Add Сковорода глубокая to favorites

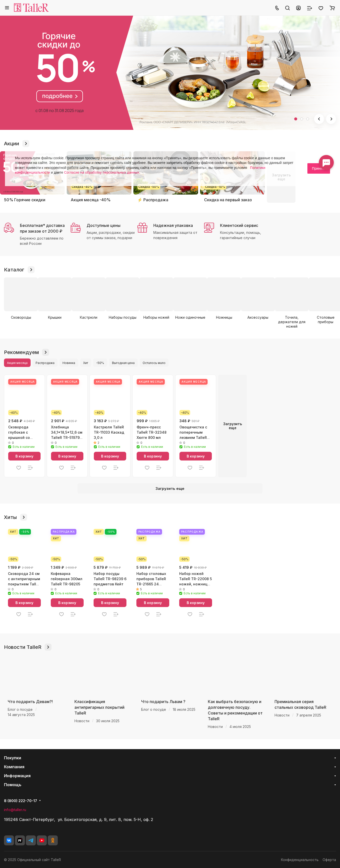coord(19,468)
